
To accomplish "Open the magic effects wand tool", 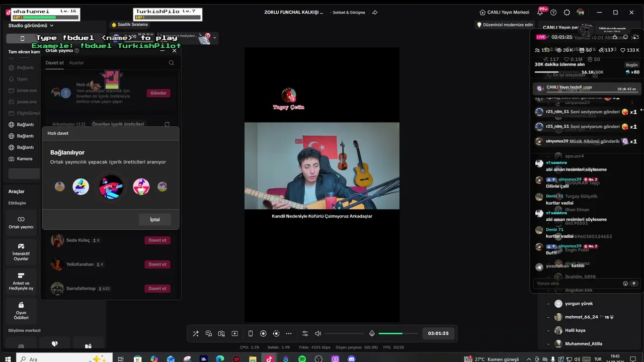I will pos(196,333).
